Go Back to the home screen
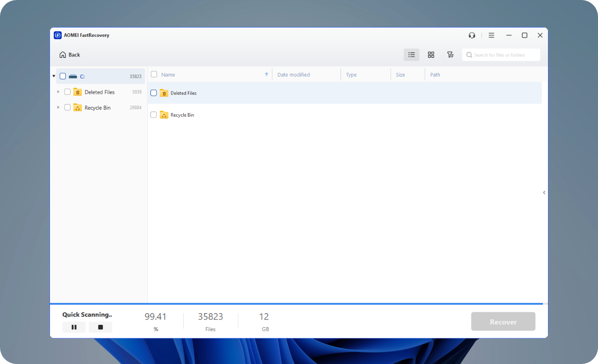This screenshot has width=598, height=364. [70, 55]
